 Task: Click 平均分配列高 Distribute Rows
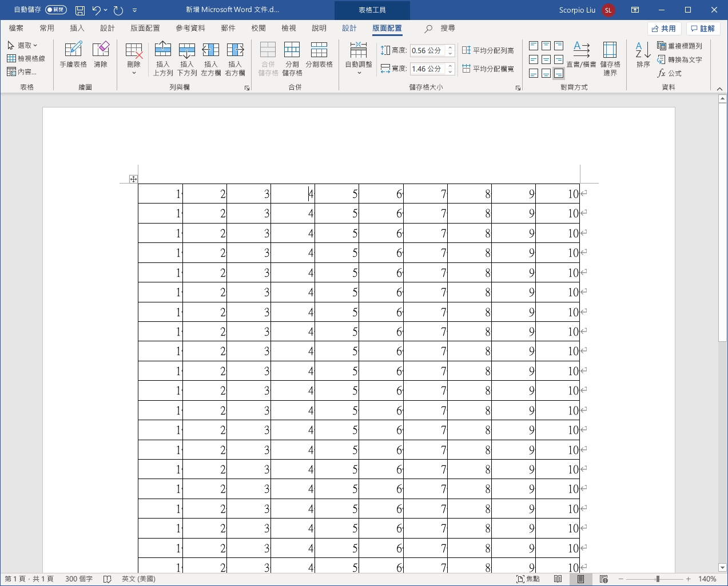point(488,50)
